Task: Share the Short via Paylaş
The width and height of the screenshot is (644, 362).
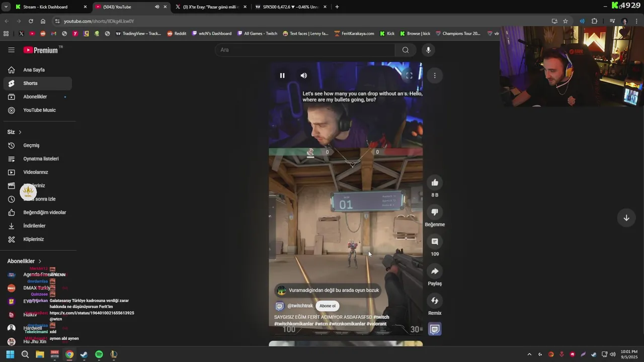Action: (x=435, y=271)
